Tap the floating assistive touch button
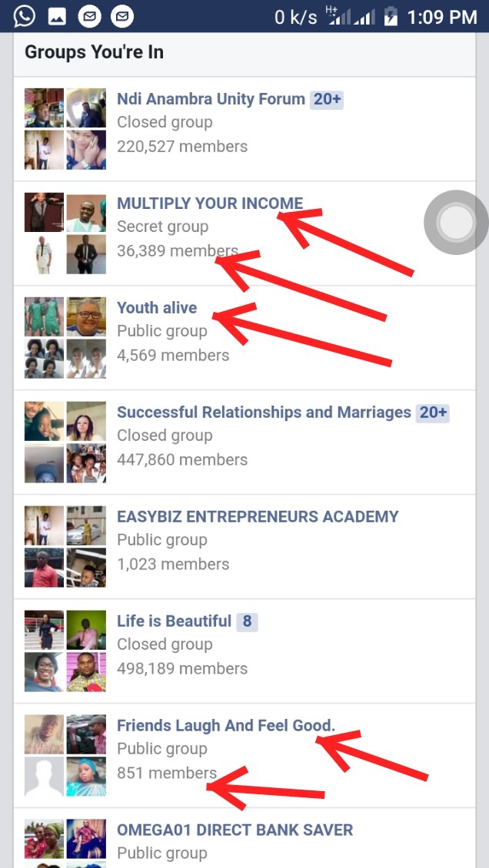This screenshot has width=489, height=868. (x=456, y=222)
